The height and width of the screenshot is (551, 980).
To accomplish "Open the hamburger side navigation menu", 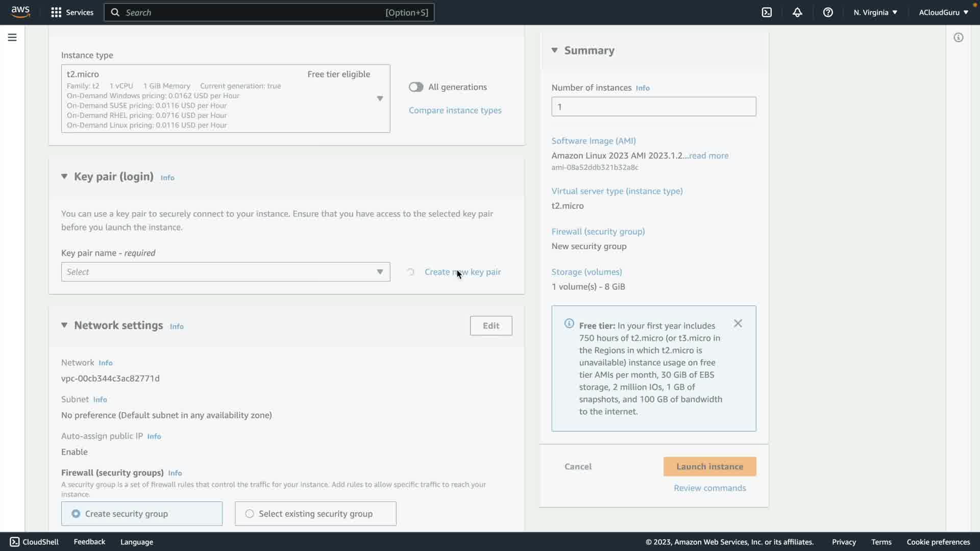I will 12,37.
